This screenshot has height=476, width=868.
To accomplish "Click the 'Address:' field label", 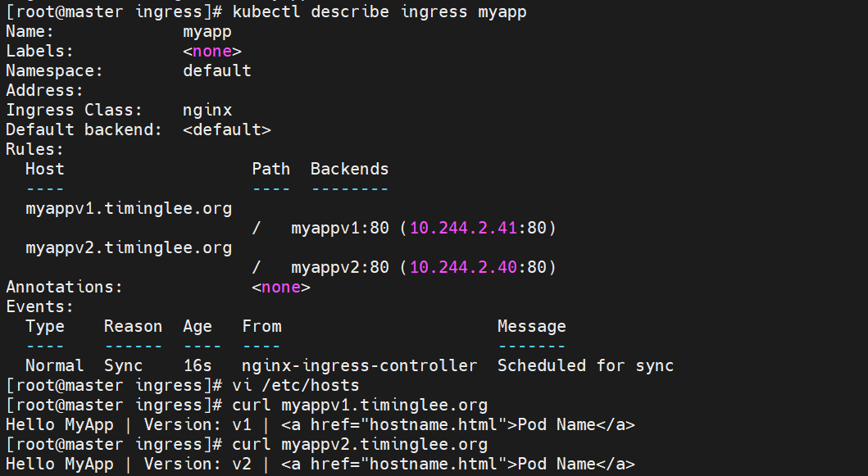I will [x=44, y=90].
